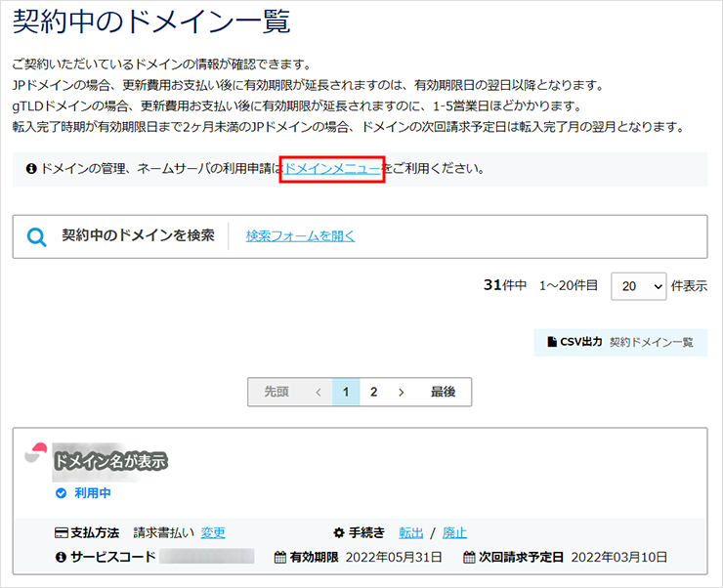This screenshot has width=723, height=588.
Task: Open the items-per-page dropdown showing 20
Action: pos(638,286)
